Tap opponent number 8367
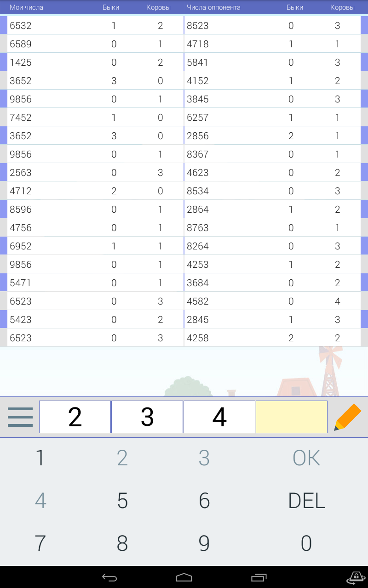This screenshot has height=588, width=368. click(x=198, y=154)
